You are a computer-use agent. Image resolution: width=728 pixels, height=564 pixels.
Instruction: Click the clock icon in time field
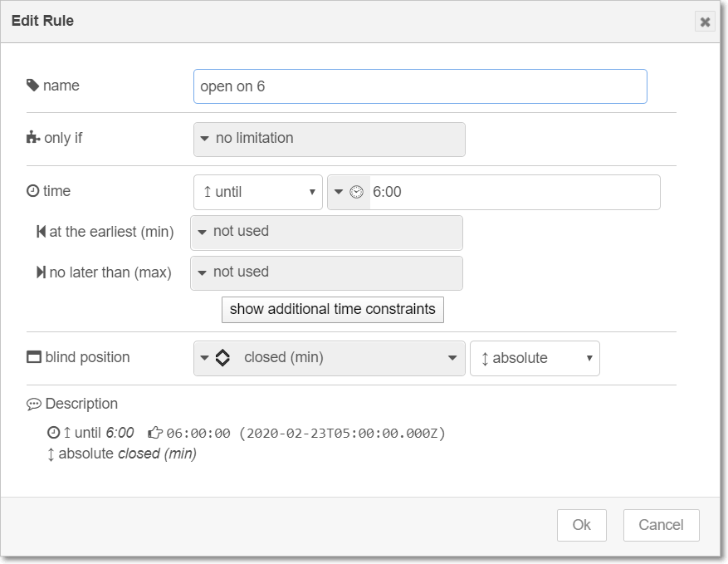[x=356, y=192]
